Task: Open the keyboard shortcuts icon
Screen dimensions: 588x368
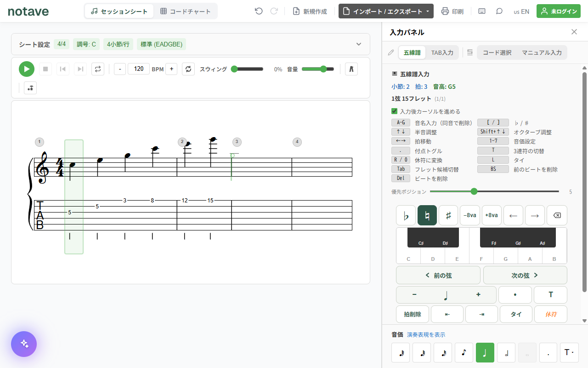Action: coord(482,11)
